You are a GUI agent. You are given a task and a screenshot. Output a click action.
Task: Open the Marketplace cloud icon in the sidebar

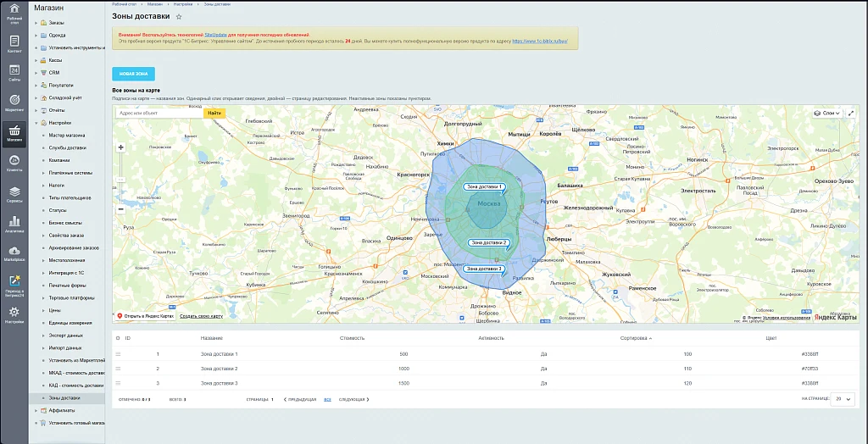pos(14,255)
